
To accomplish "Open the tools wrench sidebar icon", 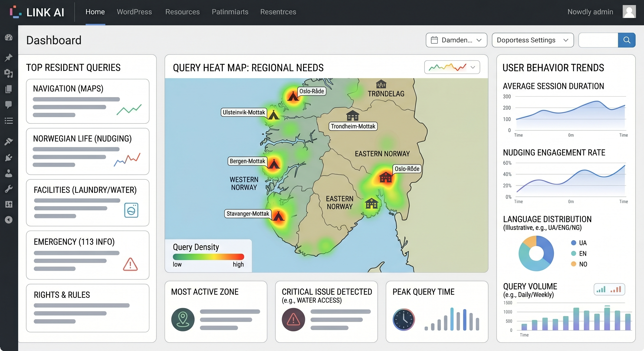I will [9, 189].
